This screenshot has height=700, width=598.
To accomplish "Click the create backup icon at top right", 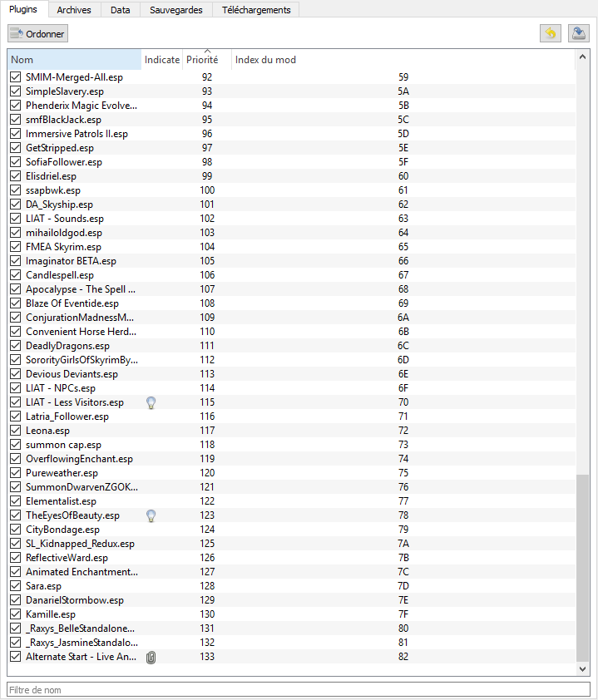I will click(x=578, y=33).
